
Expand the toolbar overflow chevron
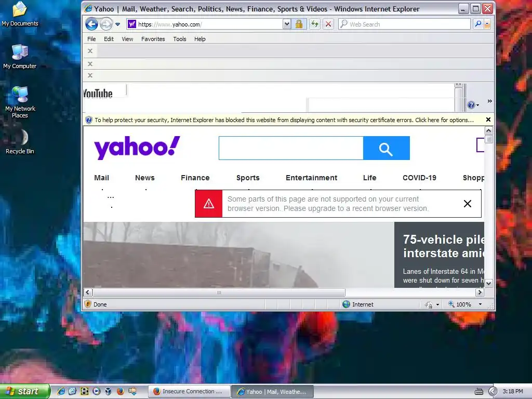(x=489, y=101)
